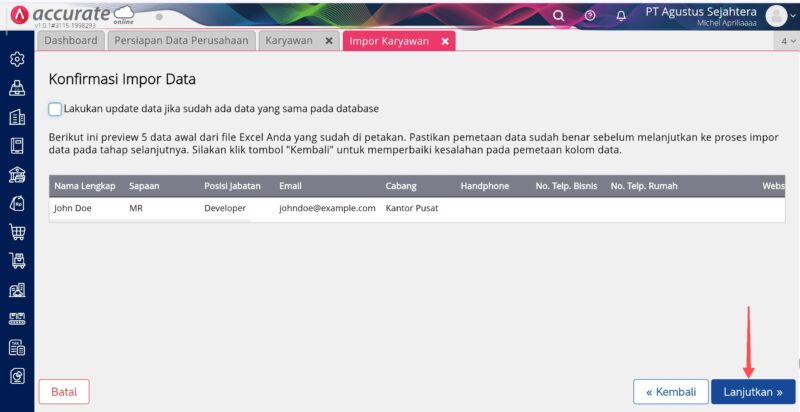This screenshot has height=412, width=800.
Task: Close the Impor Karyawan tab
Action: pyautogui.click(x=444, y=41)
